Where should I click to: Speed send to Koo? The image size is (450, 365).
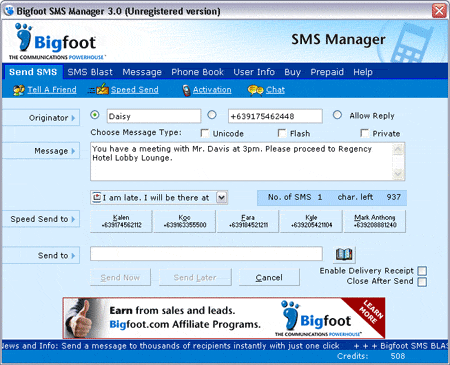point(185,221)
